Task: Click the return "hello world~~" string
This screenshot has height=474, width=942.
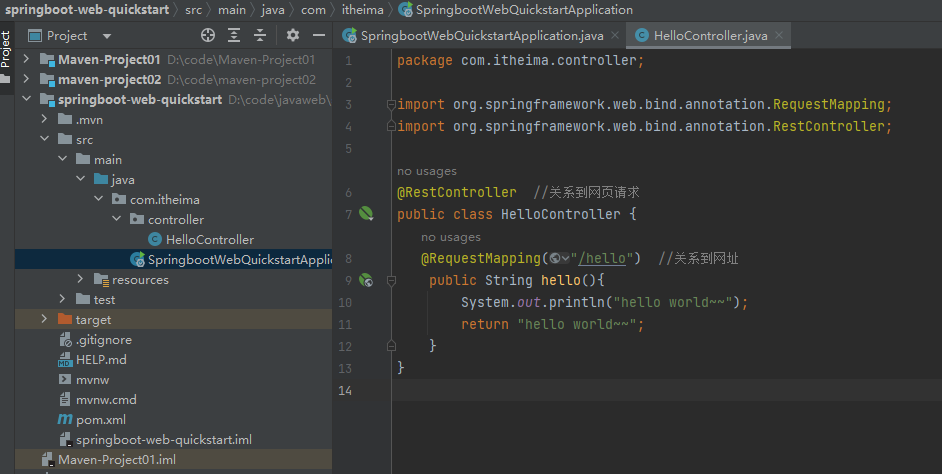Action: coord(577,324)
